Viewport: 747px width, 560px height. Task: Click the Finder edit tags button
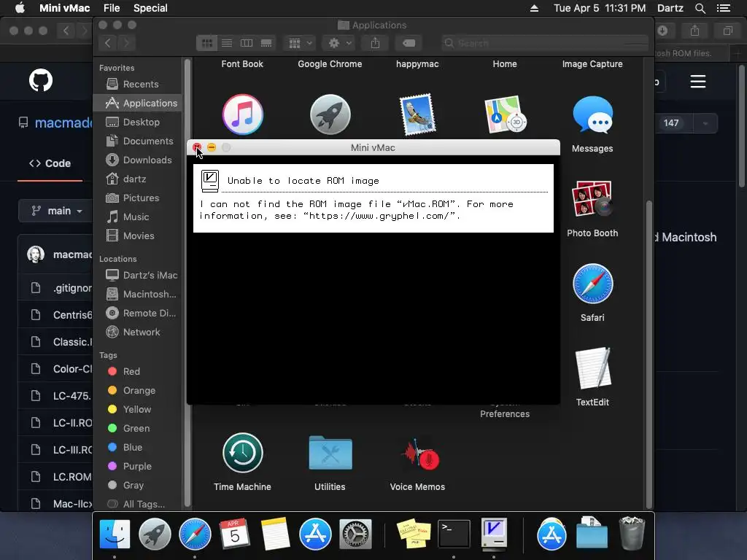point(409,43)
